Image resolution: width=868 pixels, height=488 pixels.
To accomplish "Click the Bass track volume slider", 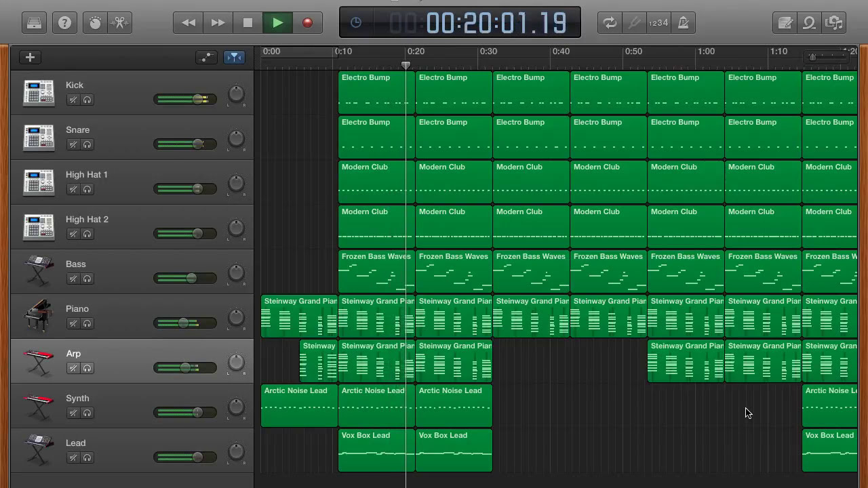I will [185, 279].
